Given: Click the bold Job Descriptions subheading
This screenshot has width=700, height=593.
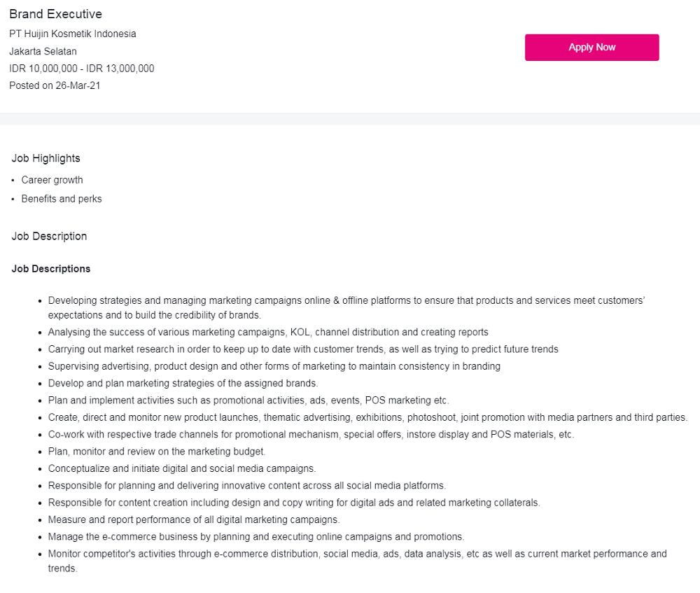Looking at the screenshot, I should (x=51, y=269).
